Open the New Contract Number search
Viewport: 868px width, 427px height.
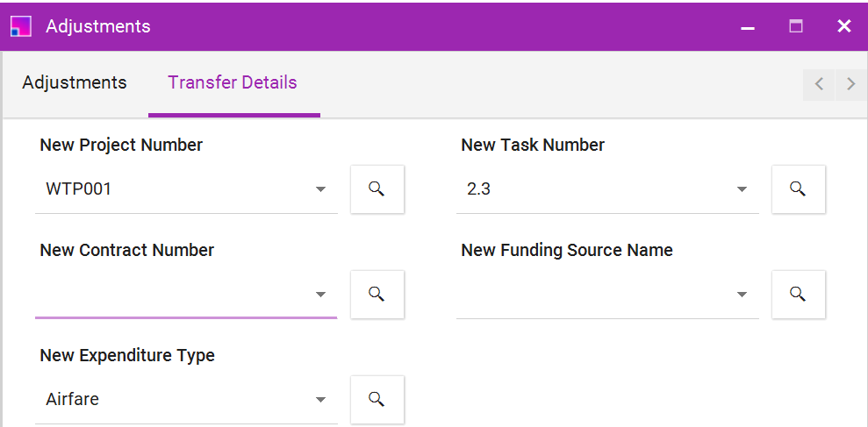click(377, 295)
